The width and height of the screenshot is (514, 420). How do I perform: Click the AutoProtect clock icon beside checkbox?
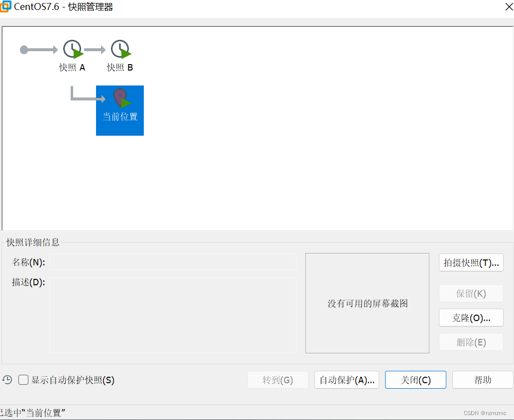click(x=7, y=380)
